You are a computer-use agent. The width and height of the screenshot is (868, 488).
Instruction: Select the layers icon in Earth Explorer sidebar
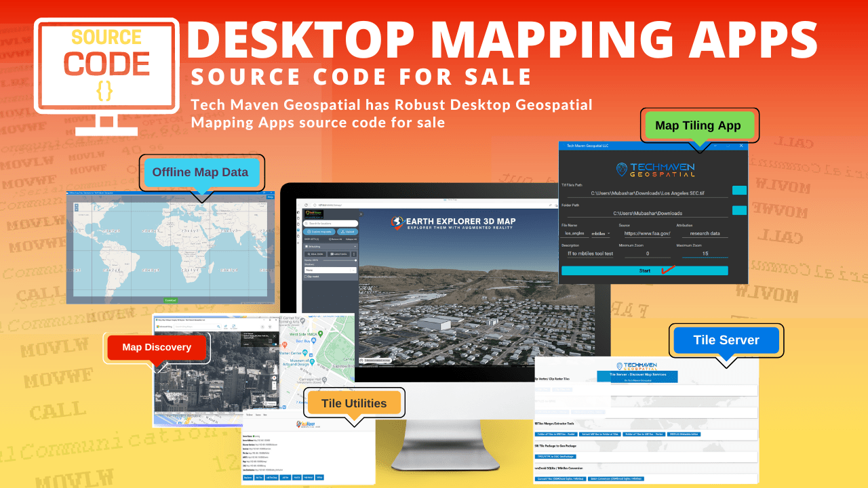298,230
